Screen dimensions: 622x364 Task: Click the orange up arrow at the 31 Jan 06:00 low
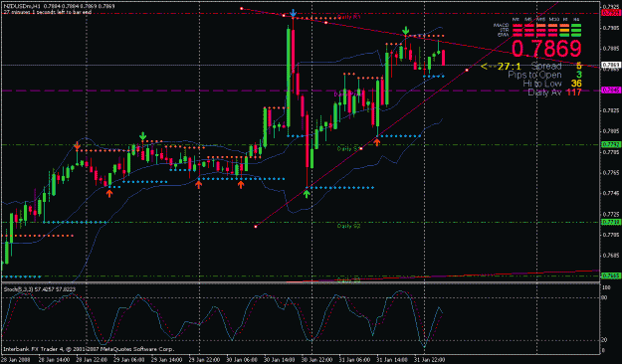point(377,142)
